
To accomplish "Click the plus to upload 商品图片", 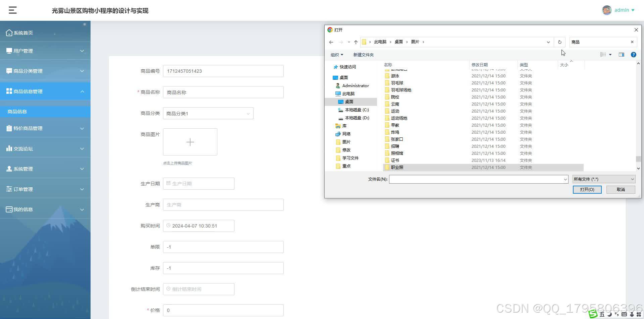I will tap(190, 142).
